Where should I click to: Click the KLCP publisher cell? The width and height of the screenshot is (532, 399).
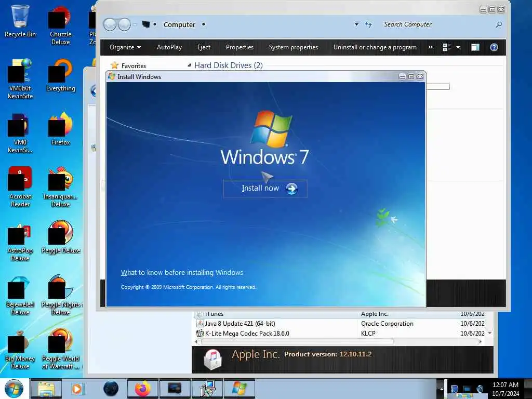point(368,333)
